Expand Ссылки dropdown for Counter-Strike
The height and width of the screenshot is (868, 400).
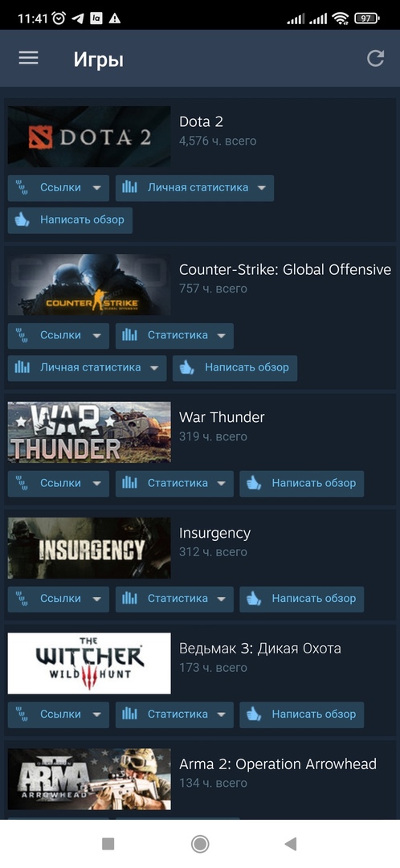click(x=59, y=335)
